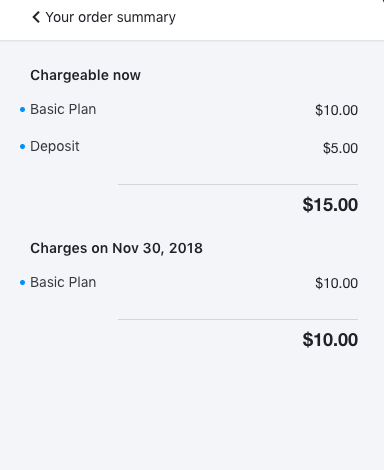Click the divider line above bold $10.00
The image size is (384, 470).
pyautogui.click(x=238, y=319)
